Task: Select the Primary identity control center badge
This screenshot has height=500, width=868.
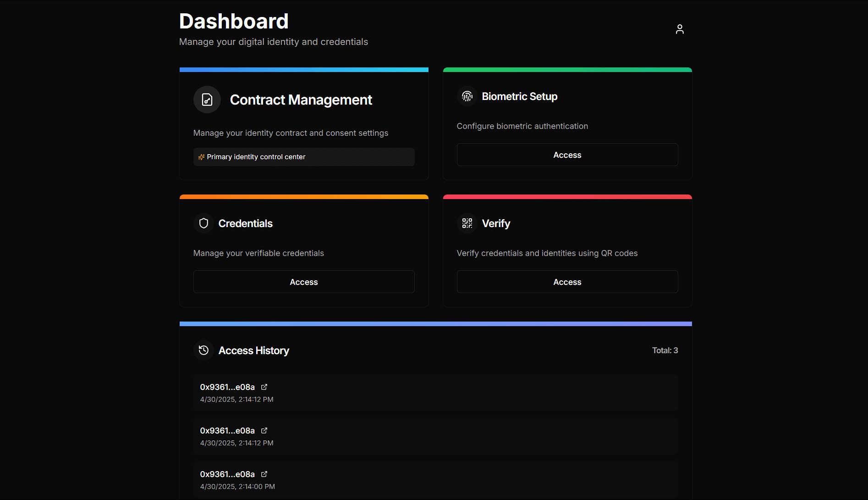Action: 303,157
